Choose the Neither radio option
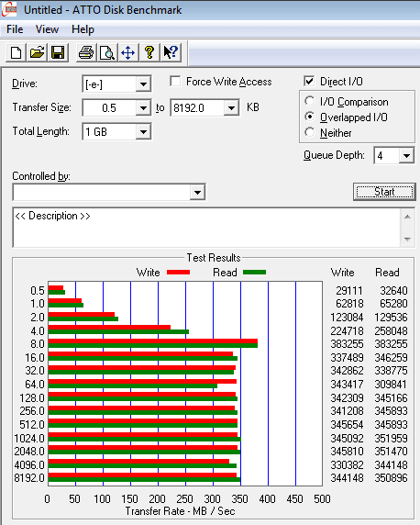This screenshot has width=420, height=525. (310, 132)
